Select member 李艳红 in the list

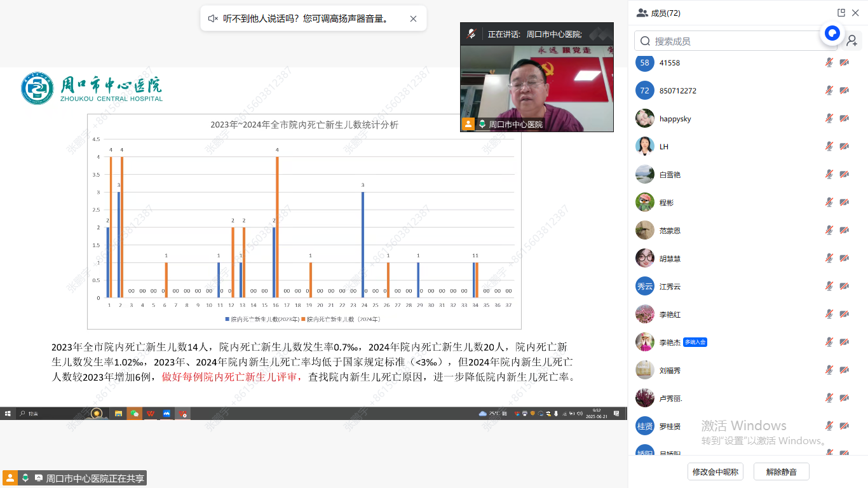(x=747, y=314)
